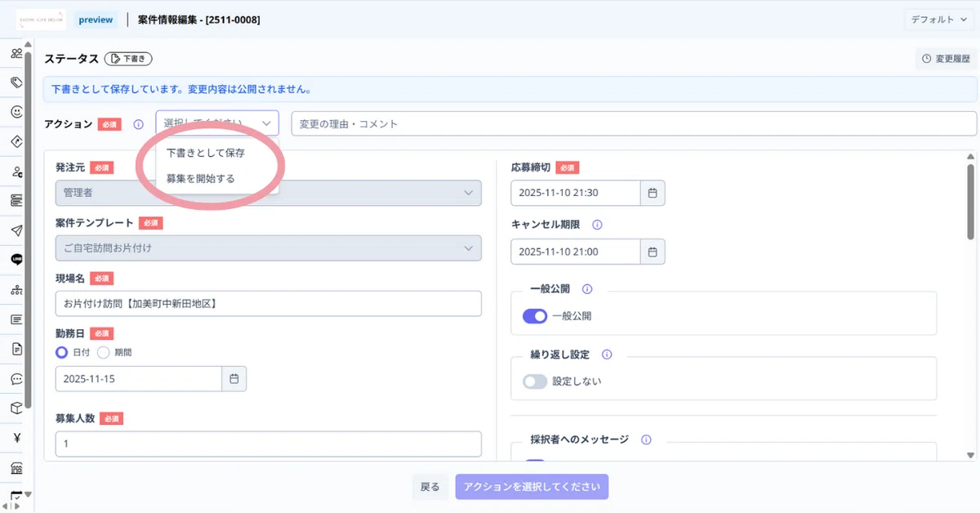Open the tag icon in sidebar
Image resolution: width=980 pixels, height=513 pixels.
16,83
